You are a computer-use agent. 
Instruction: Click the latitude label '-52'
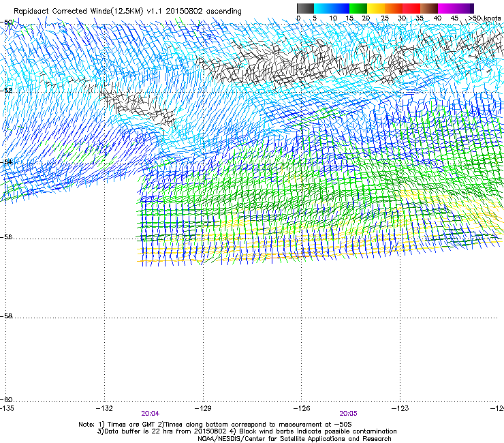coord(6,91)
